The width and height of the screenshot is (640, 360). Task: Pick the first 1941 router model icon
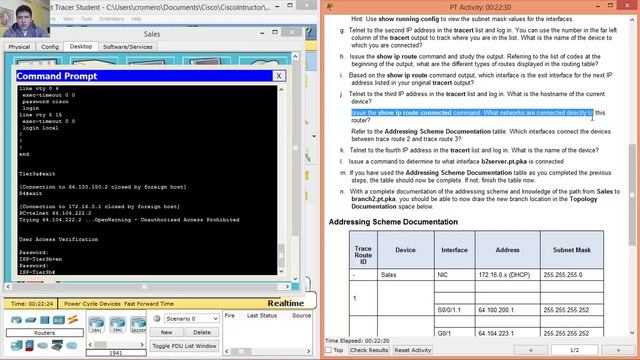tap(96, 324)
